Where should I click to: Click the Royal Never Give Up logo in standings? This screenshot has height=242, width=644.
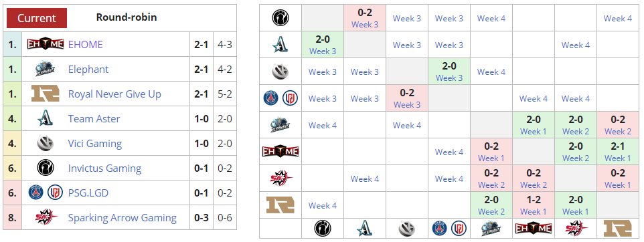[x=45, y=94]
